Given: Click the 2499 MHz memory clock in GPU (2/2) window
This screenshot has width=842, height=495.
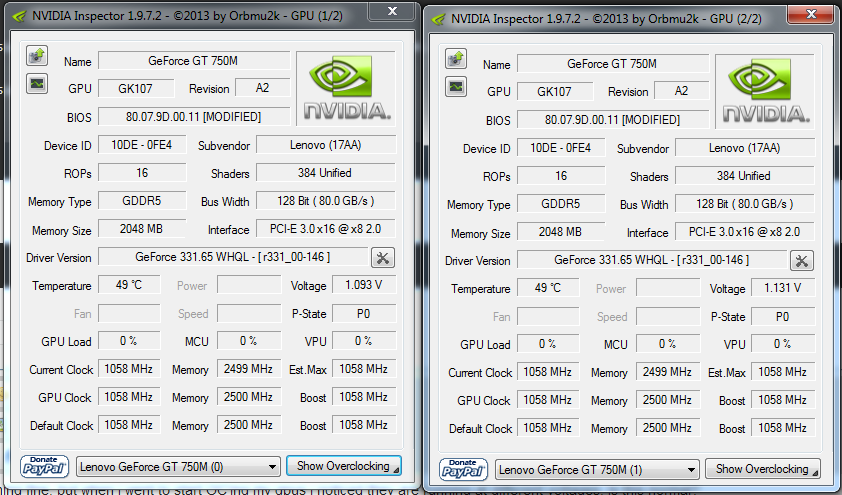Looking at the screenshot, I should 667,373.
